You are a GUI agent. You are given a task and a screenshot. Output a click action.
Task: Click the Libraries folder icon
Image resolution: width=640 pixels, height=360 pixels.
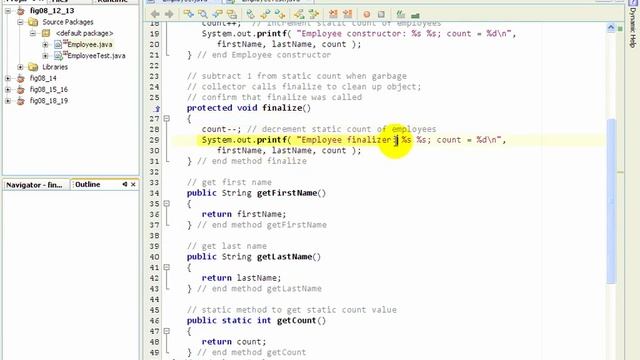pos(33,67)
